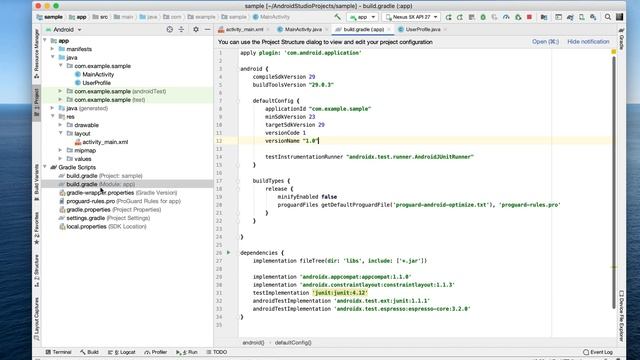
Task: Click the Attach Debugger icon left of Stop
Action: 518,17
